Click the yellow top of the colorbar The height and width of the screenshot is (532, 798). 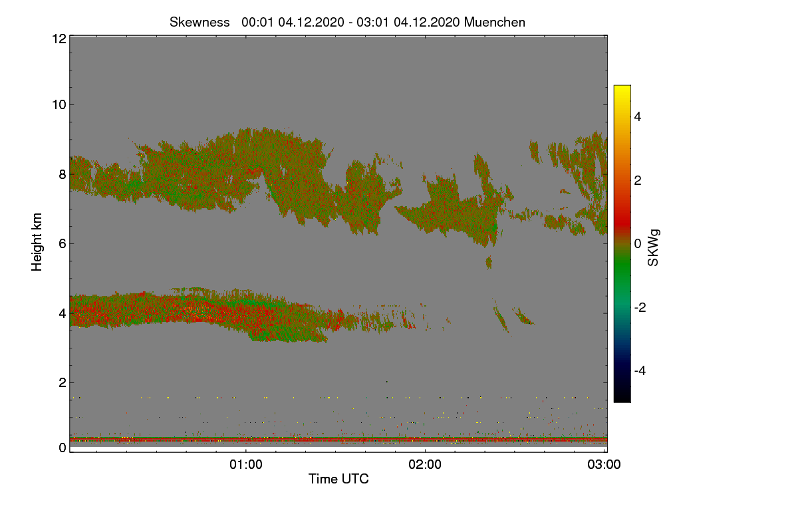[622, 90]
